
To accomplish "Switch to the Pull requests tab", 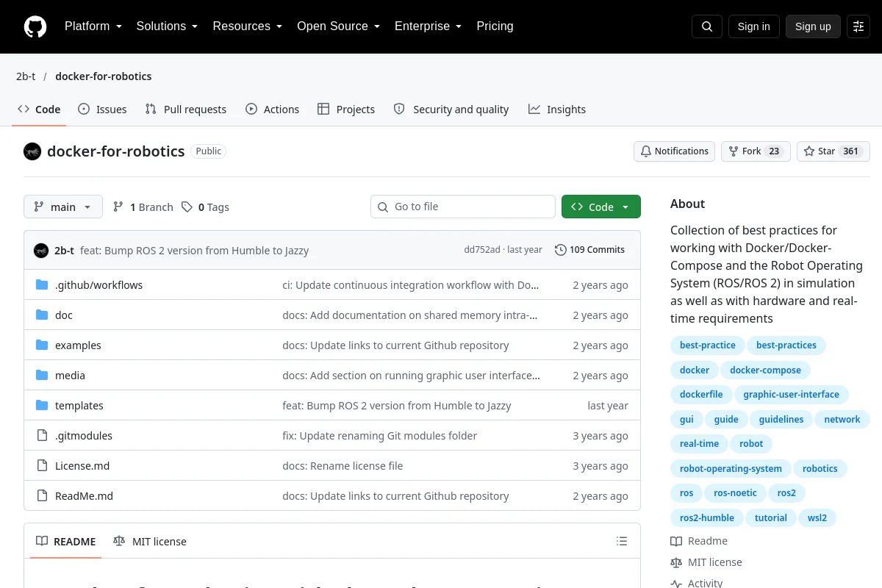I will tap(186, 110).
